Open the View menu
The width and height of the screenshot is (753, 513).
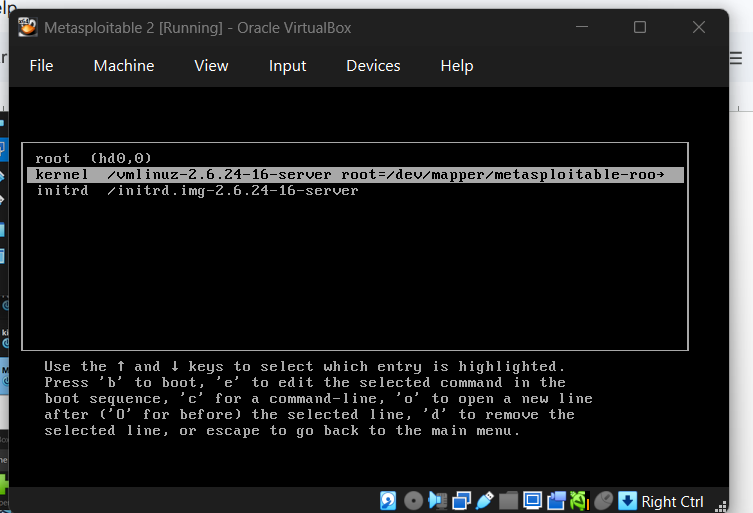[x=211, y=66]
